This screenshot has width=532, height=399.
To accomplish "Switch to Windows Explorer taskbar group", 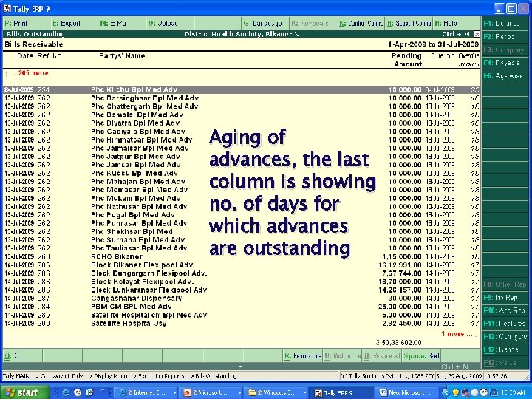I will [x=277, y=392].
